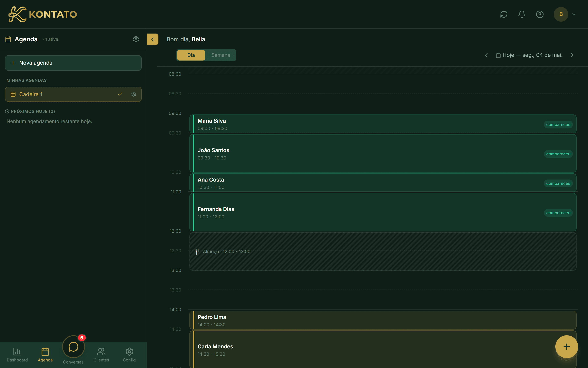Open the date picker Hoje seg., 04 de mai.

(x=529, y=55)
